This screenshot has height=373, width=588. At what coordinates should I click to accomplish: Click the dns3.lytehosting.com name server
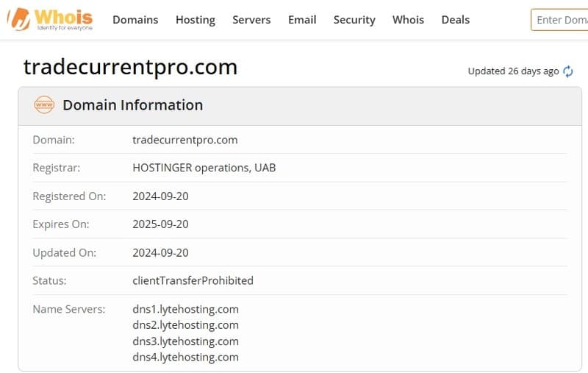pyautogui.click(x=185, y=341)
